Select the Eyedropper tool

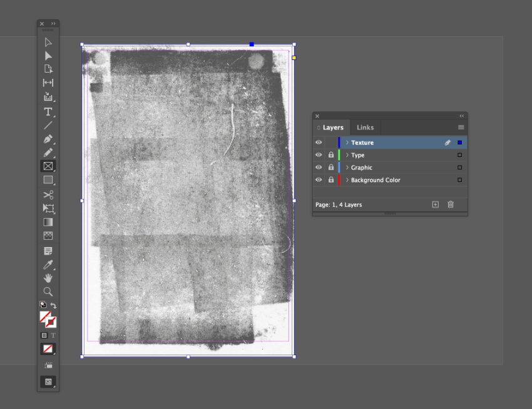coord(48,265)
